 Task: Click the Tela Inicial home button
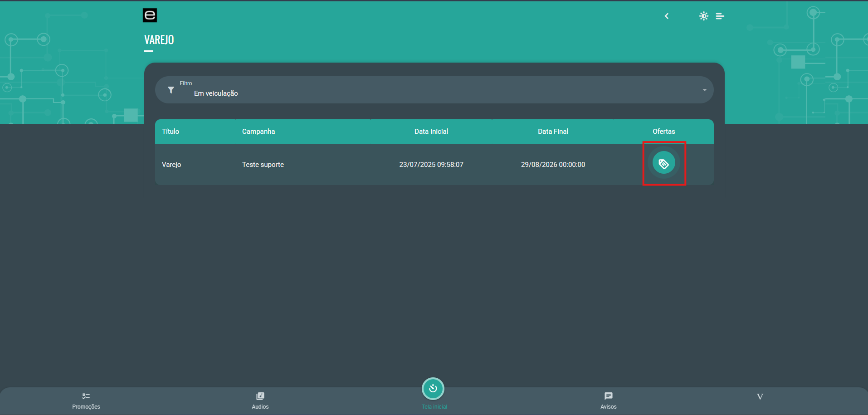coord(433,389)
